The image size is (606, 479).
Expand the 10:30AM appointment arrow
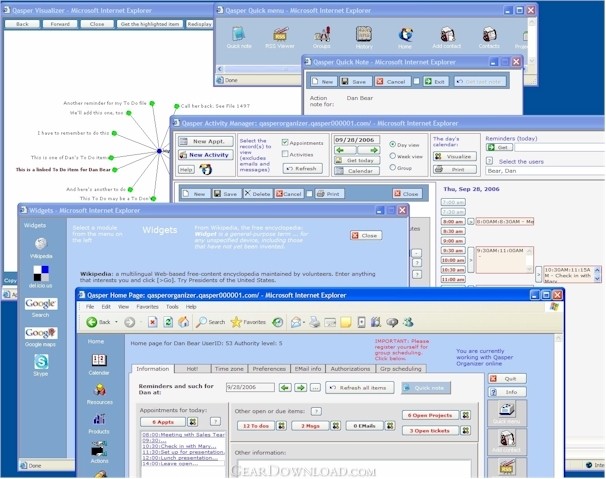coord(538,274)
